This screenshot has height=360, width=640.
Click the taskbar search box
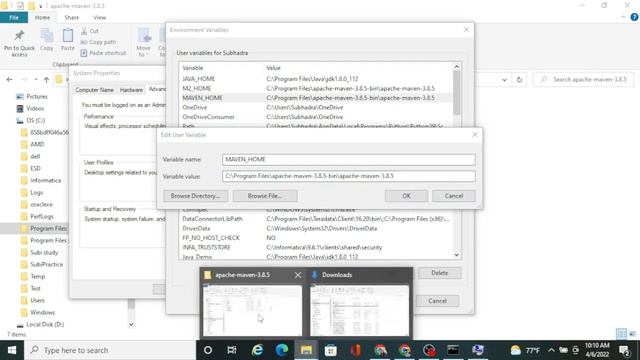[x=110, y=350]
